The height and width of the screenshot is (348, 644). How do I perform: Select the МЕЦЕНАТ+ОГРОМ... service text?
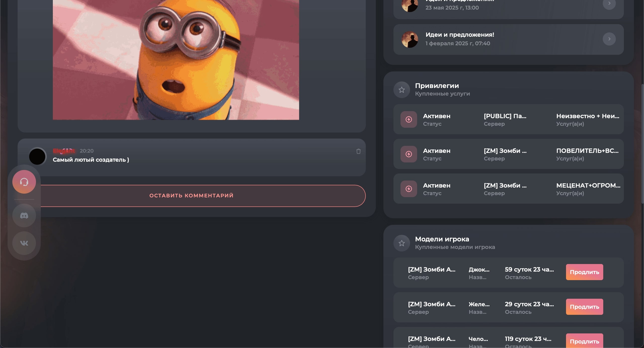588,185
